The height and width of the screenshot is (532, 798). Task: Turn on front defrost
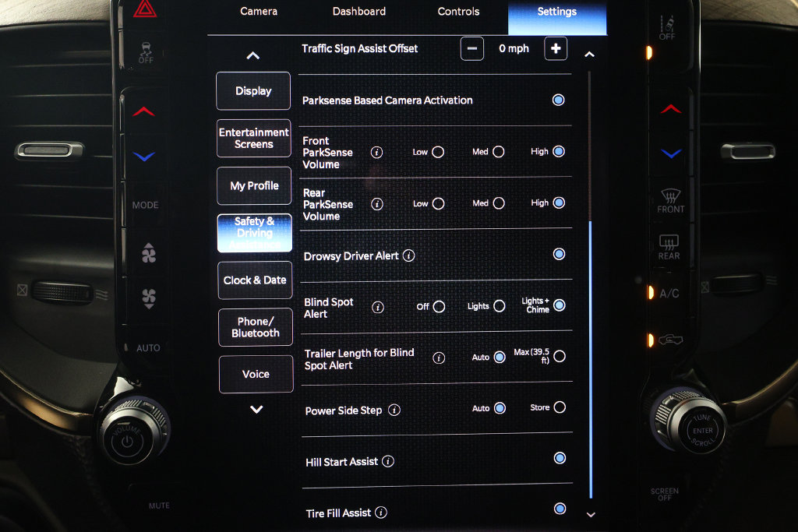coord(670,200)
